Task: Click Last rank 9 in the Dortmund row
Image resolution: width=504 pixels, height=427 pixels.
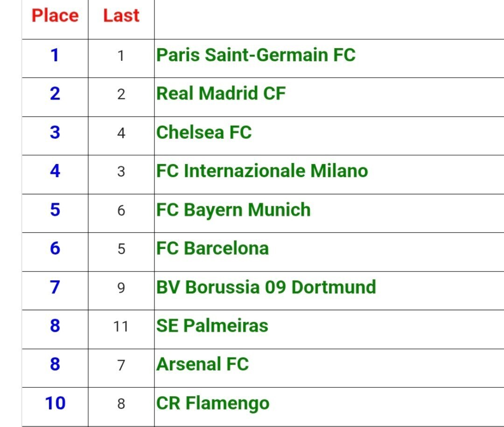Action: point(121,287)
